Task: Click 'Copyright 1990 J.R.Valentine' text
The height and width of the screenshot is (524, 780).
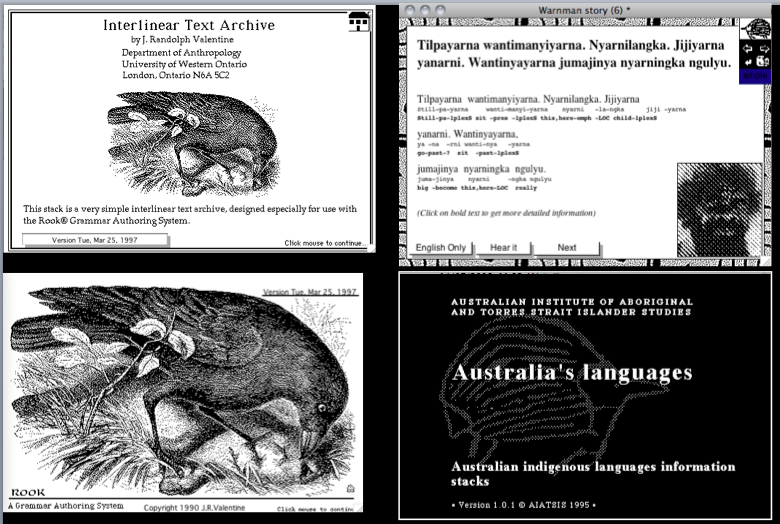Action: [195, 508]
